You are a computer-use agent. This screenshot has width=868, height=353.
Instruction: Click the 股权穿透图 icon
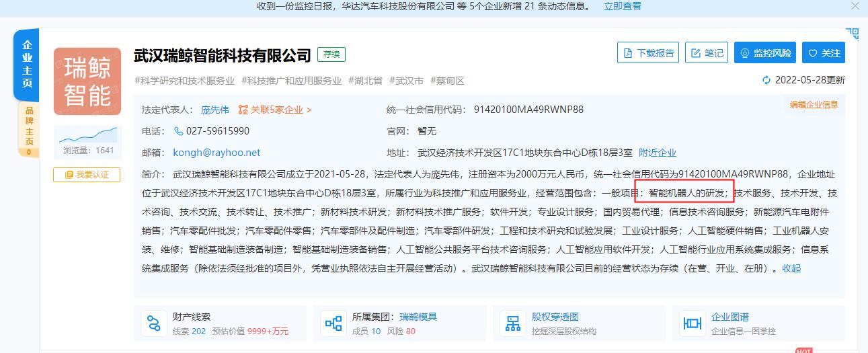coord(513,323)
